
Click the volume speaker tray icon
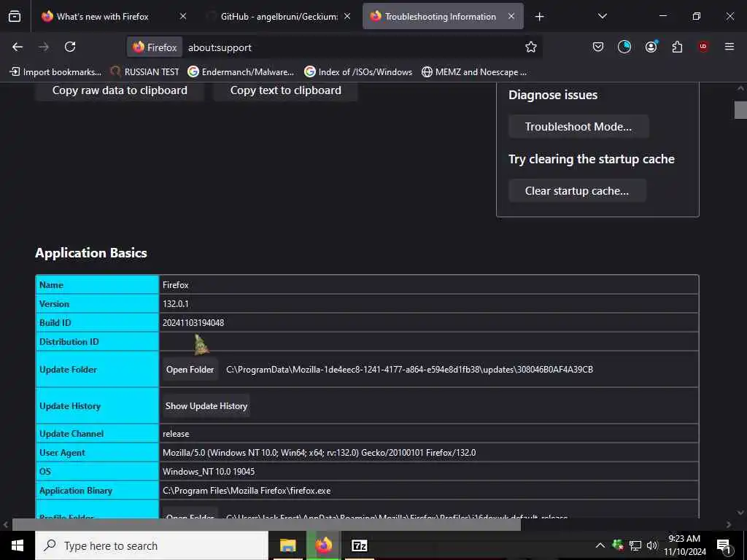pos(651,545)
